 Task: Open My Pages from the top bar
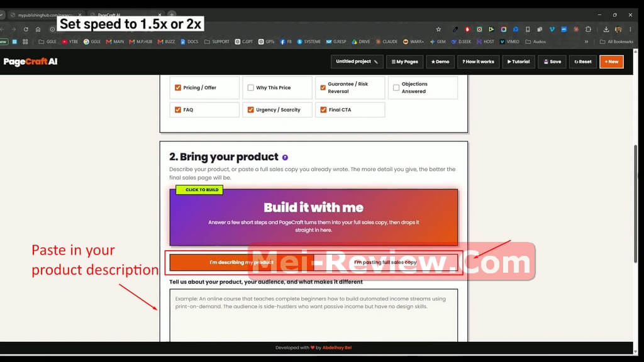click(x=404, y=62)
